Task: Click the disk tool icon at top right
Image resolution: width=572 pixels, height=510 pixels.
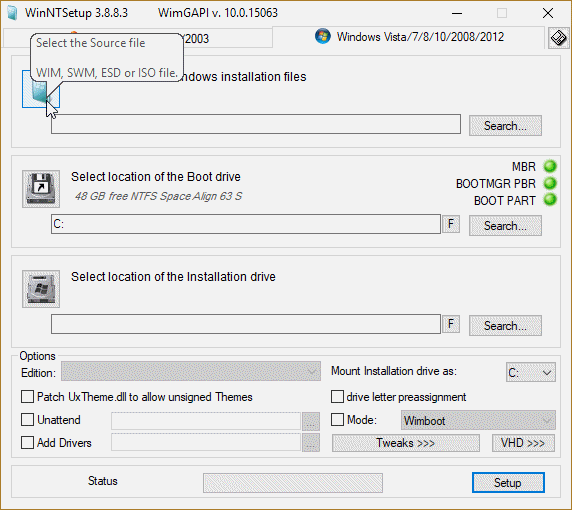Action: (x=558, y=38)
